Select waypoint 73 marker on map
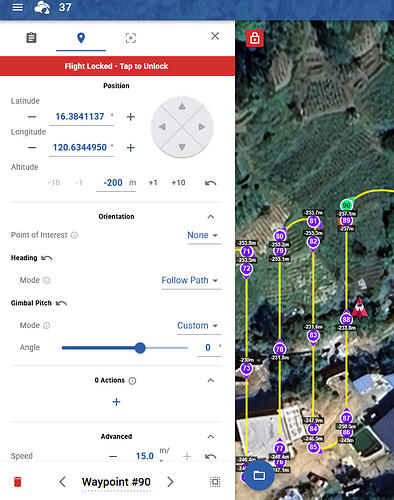Viewport: 394px width, 500px height. (x=246, y=369)
